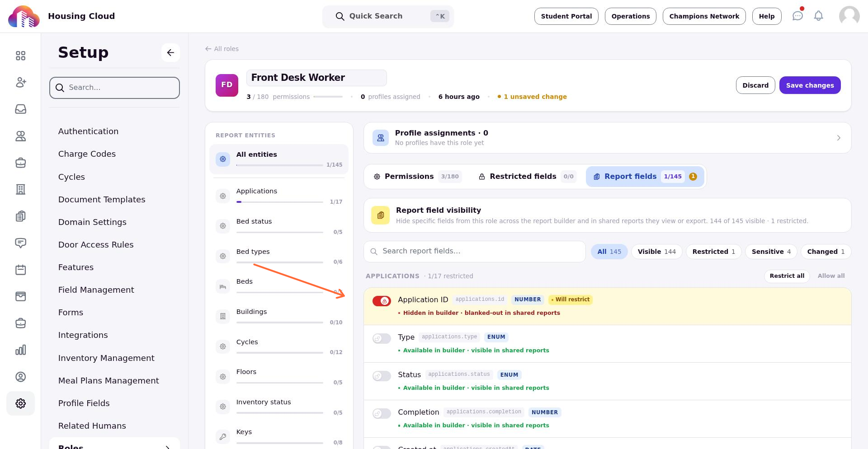Click the Applications entity progress bar
This screenshot has height=449, width=868.
(x=279, y=202)
